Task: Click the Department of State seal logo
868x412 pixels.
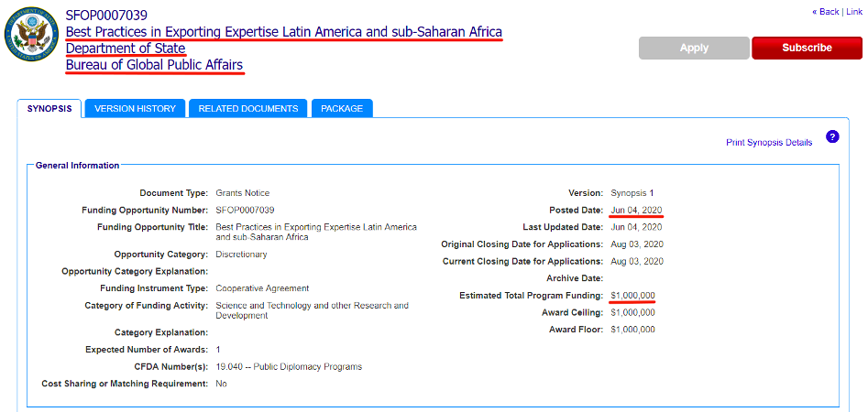Action: pyautogui.click(x=31, y=34)
